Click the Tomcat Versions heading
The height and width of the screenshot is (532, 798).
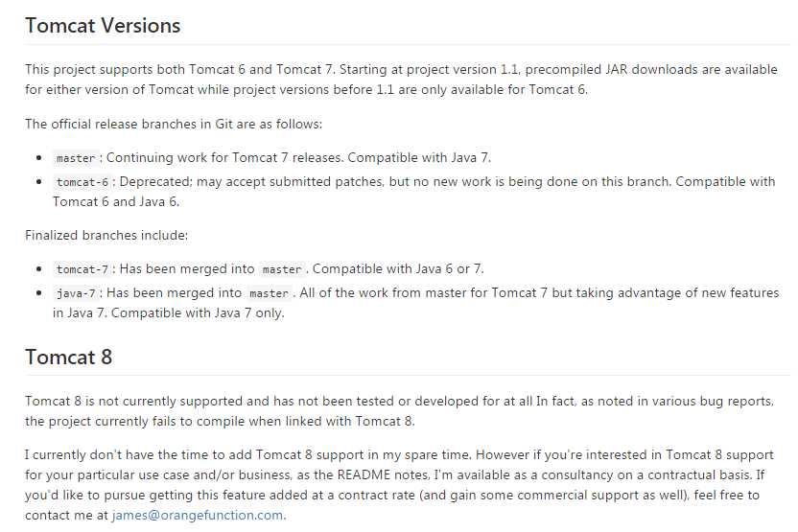pos(103,26)
